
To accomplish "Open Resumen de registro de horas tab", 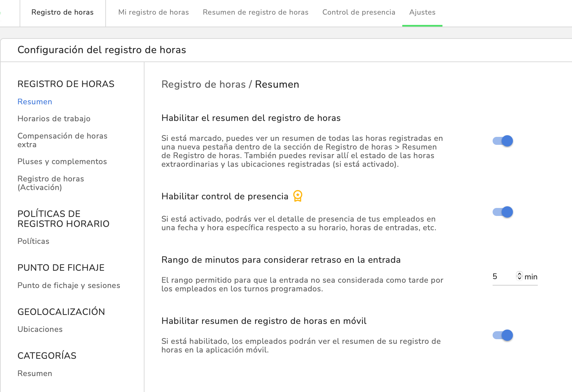I will (x=255, y=12).
